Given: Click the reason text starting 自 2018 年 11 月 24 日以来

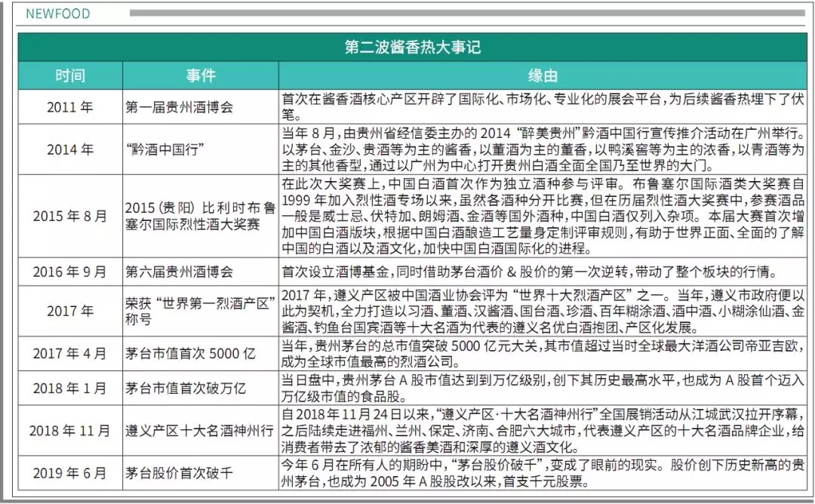Looking at the screenshot, I should [x=543, y=431].
